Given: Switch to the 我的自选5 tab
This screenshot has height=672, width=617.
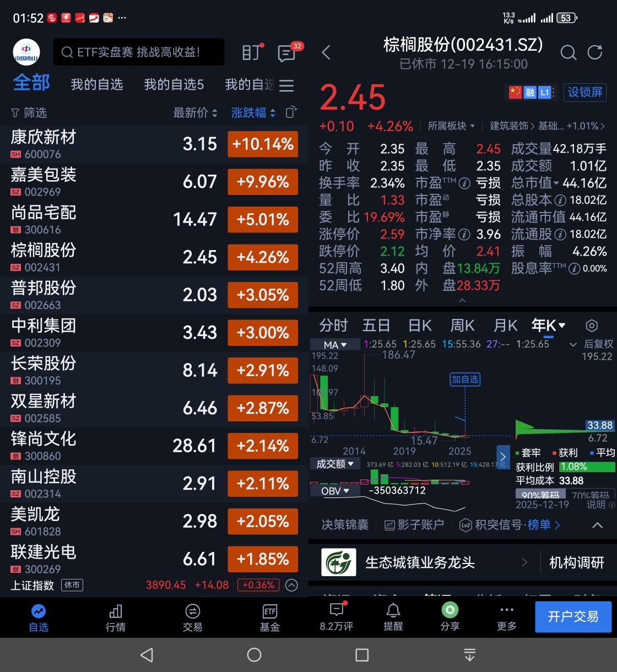Looking at the screenshot, I should pos(174,84).
